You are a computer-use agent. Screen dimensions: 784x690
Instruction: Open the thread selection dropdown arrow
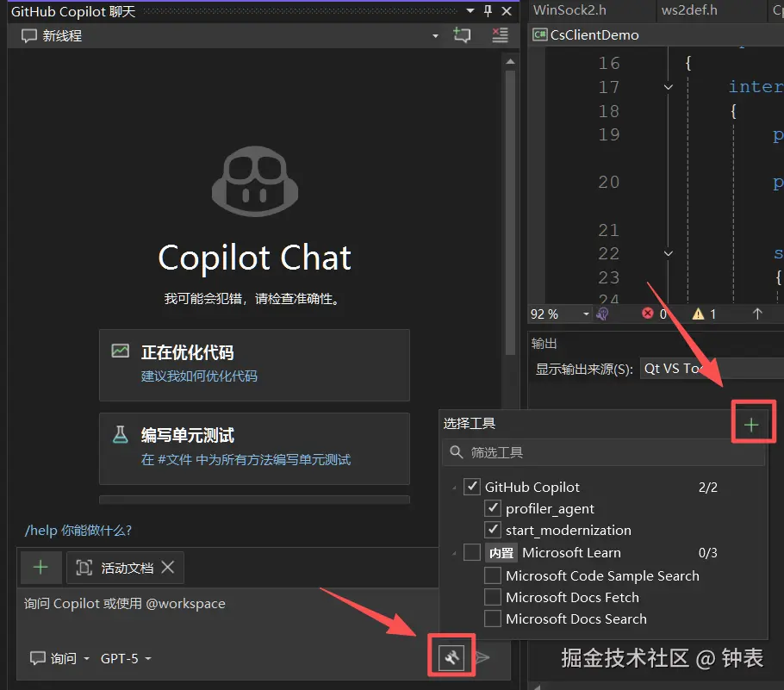click(435, 36)
